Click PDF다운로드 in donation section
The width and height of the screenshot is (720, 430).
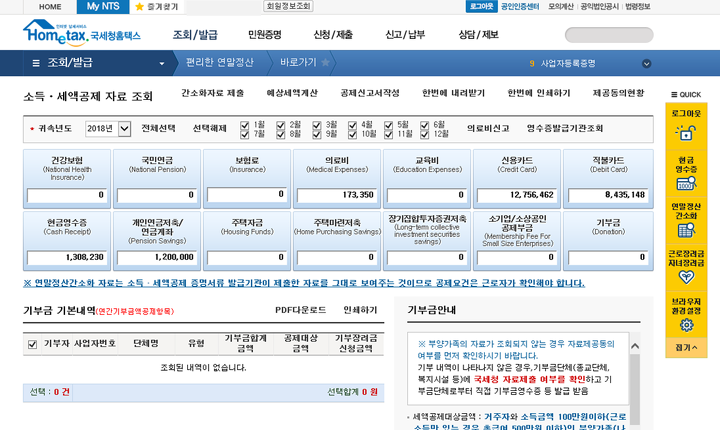click(x=301, y=310)
